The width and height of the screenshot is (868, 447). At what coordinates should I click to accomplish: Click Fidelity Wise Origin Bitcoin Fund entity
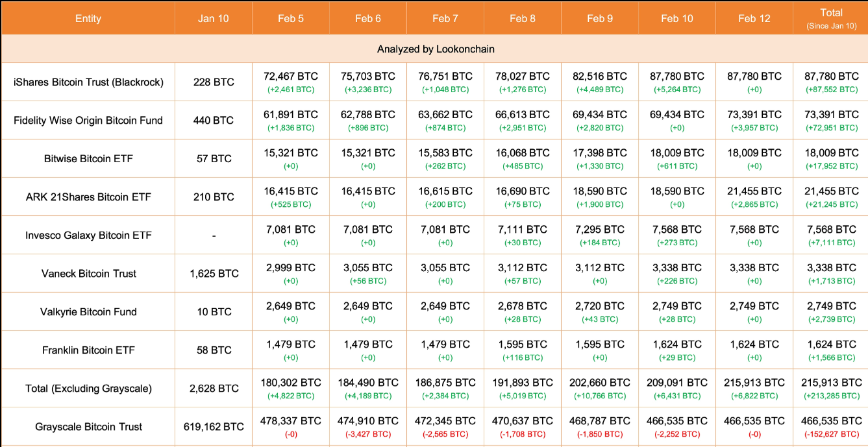[x=88, y=120]
